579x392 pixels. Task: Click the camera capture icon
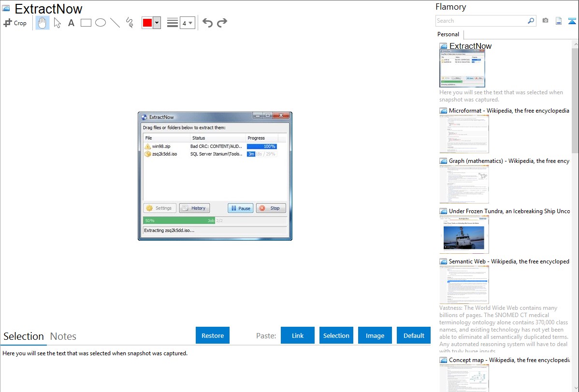point(545,21)
